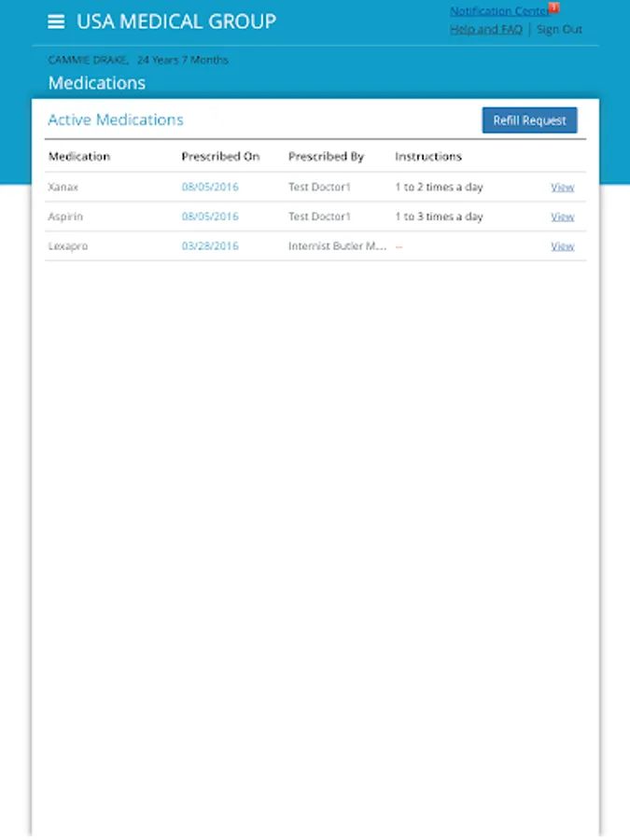Open the hamburger menu icon

click(x=56, y=21)
